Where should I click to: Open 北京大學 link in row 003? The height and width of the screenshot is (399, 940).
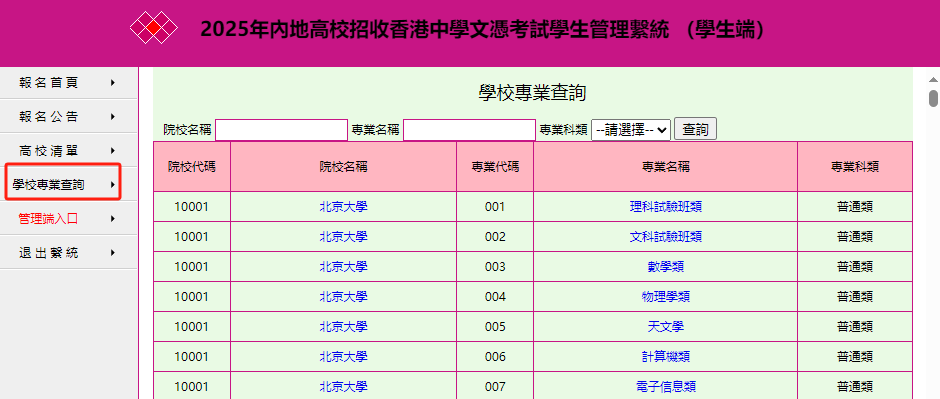pos(344,267)
